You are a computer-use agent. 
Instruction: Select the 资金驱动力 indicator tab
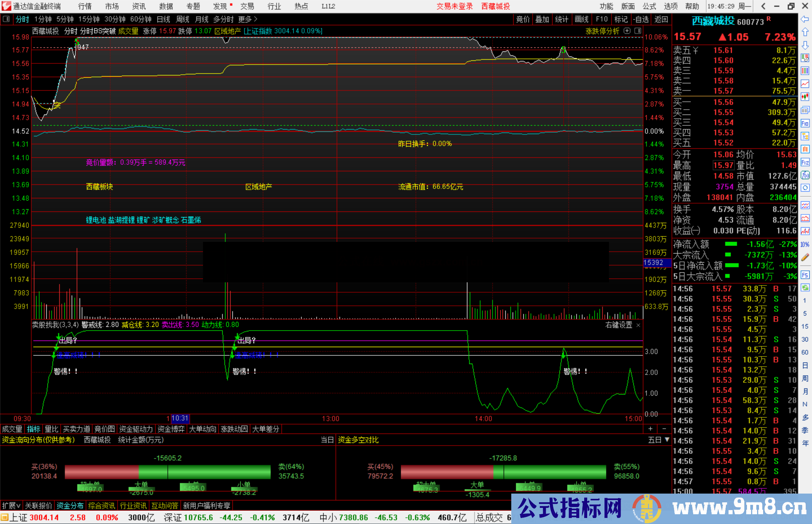[x=136, y=429]
